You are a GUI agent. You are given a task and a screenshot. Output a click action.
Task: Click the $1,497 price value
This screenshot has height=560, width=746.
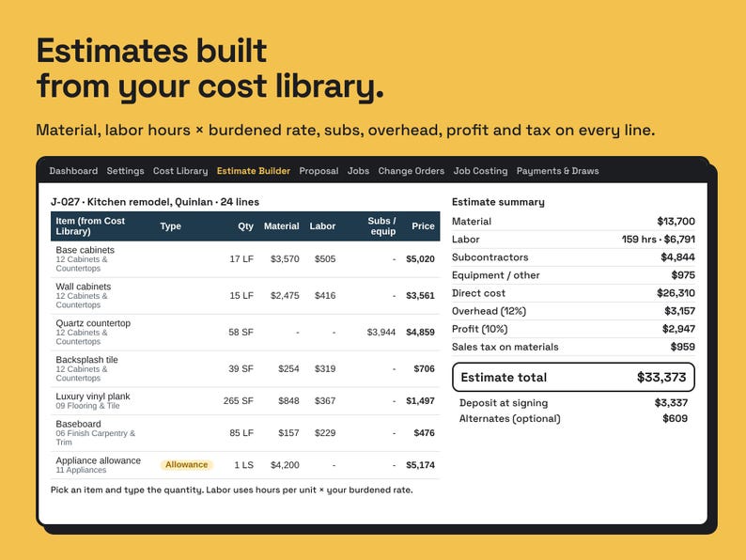click(x=420, y=400)
